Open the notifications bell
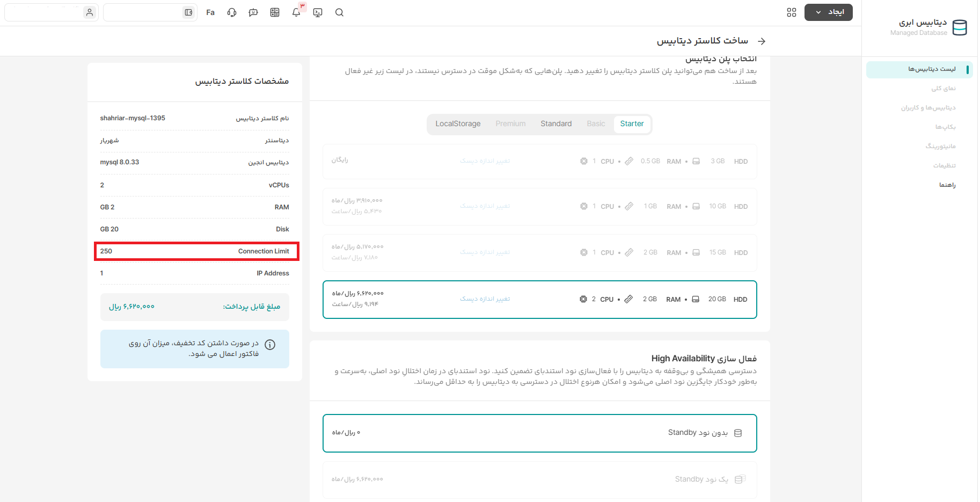 coord(296,12)
